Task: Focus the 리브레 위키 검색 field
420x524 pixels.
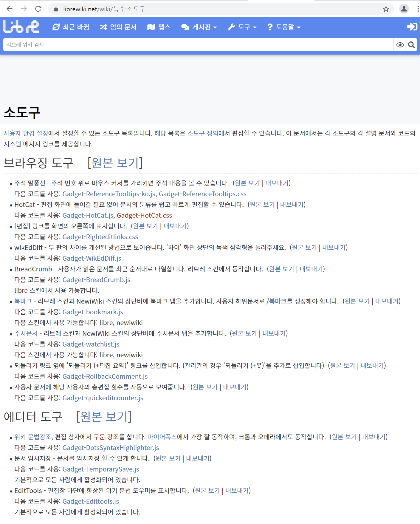Action: pos(198,45)
